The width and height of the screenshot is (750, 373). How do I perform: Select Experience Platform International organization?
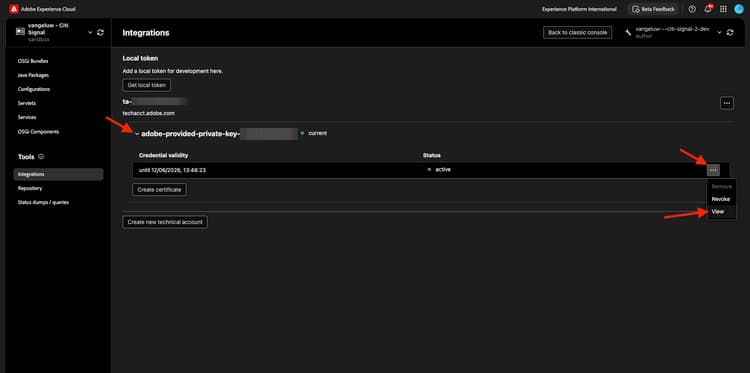(x=579, y=9)
